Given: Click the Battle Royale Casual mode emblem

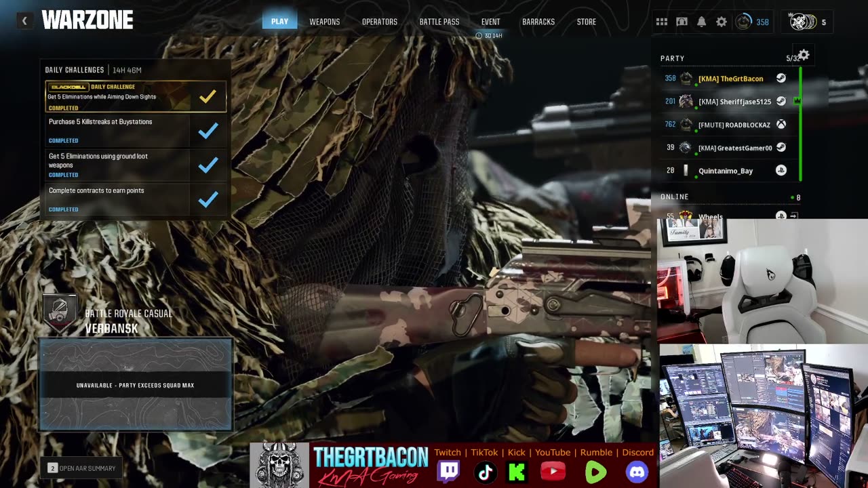Looking at the screenshot, I should 60,313.
